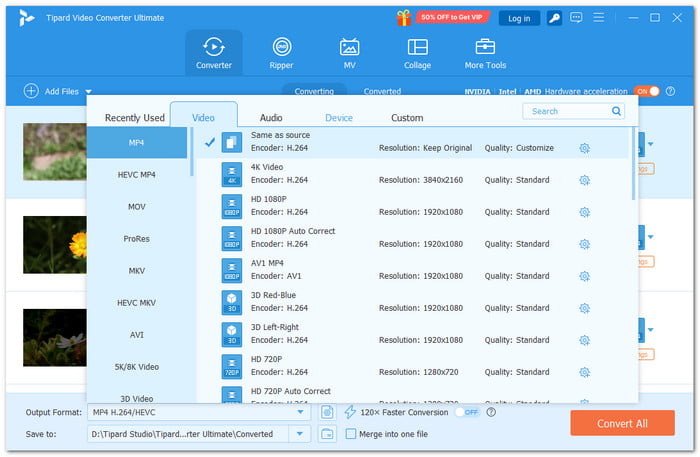
Task: Click the gift box promotion icon
Action: pyautogui.click(x=404, y=18)
